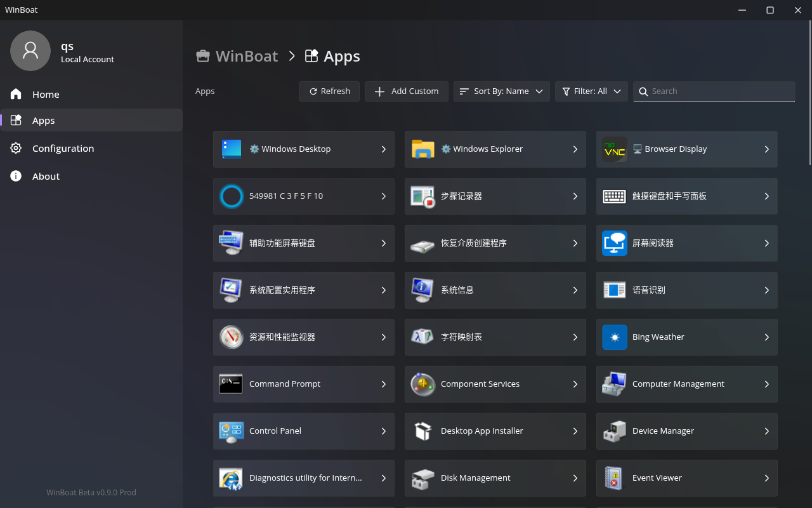Expand Windows Desktop entry chevron
This screenshot has width=812, height=508.
pyautogui.click(x=384, y=149)
